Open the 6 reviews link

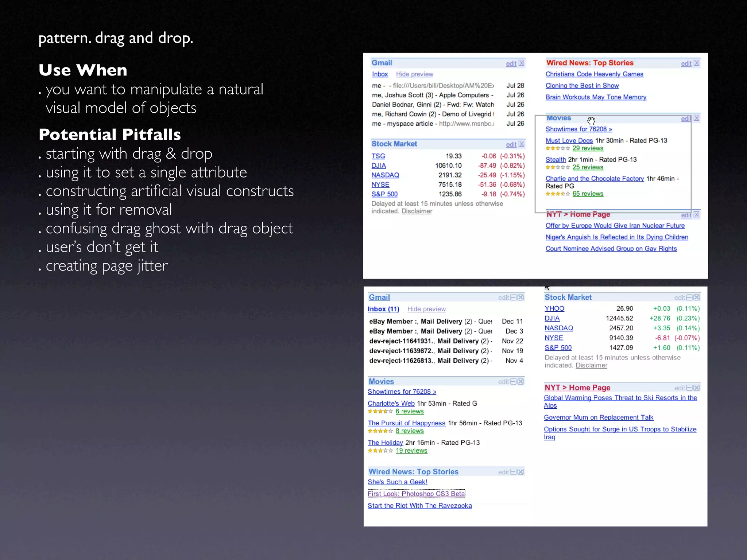[x=410, y=411]
